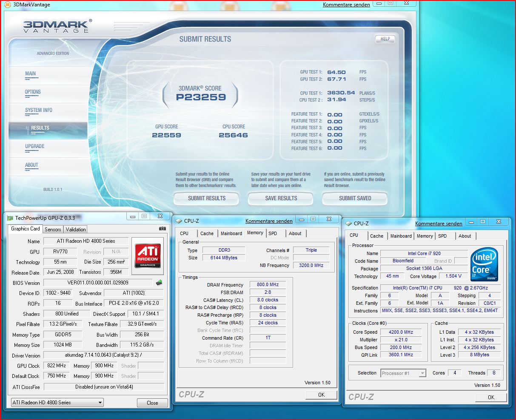Click the CPU-Z CPU window title icon
Image resolution: width=516 pixels, height=420 pixels.
(349, 223)
